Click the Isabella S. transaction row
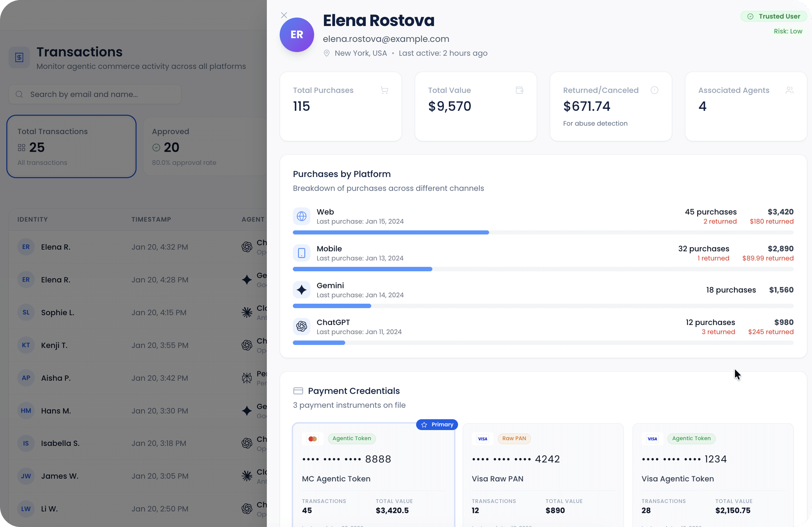Viewport: 812px width, 527px height. (138, 443)
